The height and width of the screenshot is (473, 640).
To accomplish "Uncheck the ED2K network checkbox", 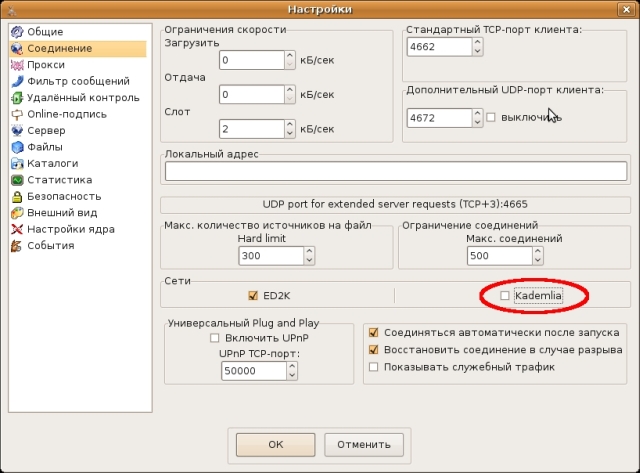I will (x=253, y=296).
